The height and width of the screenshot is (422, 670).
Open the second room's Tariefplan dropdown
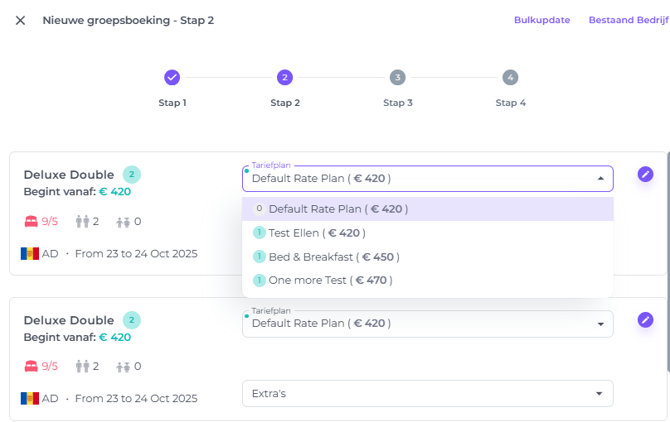pyautogui.click(x=427, y=324)
